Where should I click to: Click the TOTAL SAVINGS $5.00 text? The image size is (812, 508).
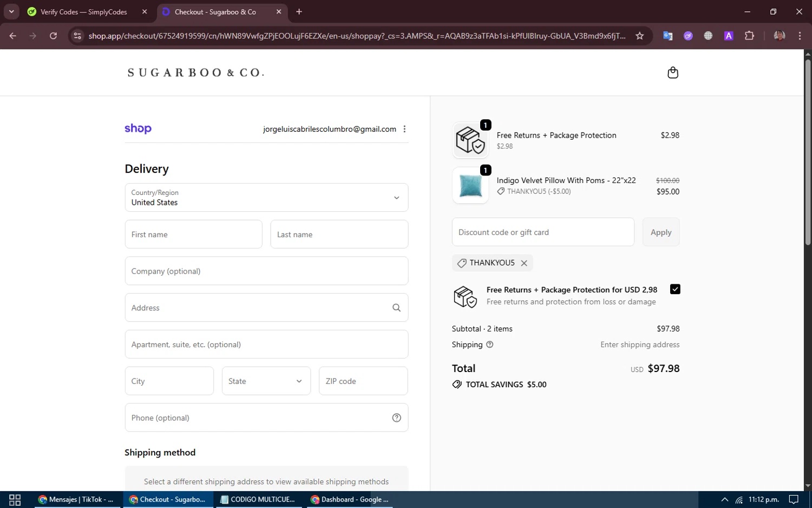506,385
